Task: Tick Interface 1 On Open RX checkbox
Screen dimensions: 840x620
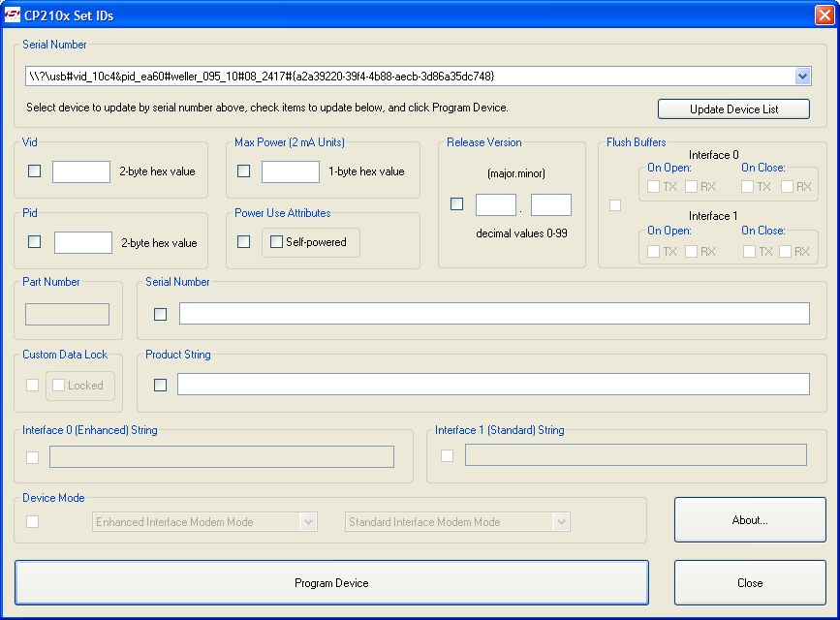Action: [692, 251]
